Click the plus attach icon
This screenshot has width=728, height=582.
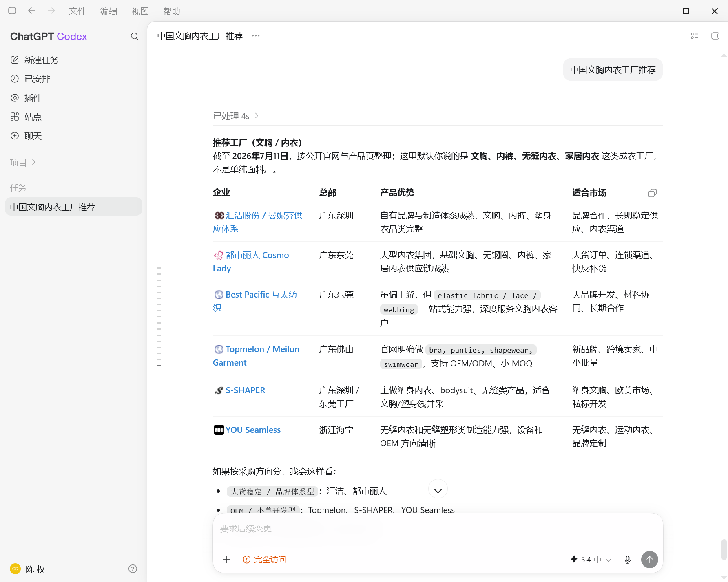click(226, 560)
